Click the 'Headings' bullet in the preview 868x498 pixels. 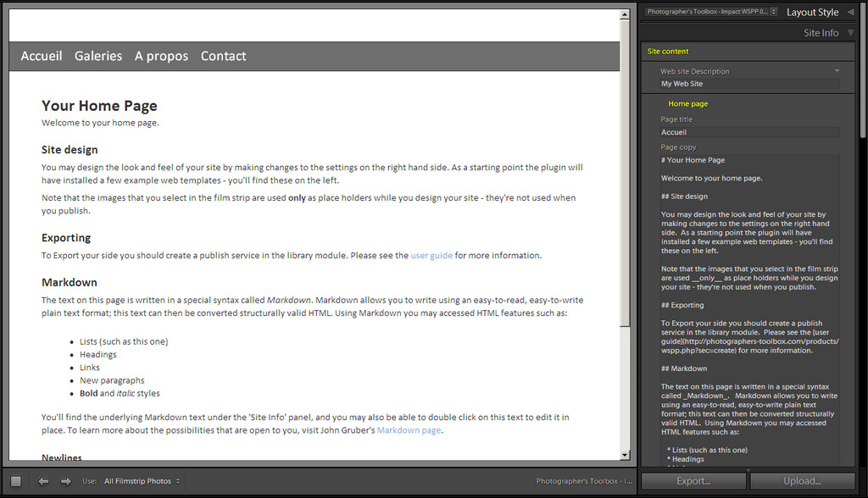tap(98, 355)
